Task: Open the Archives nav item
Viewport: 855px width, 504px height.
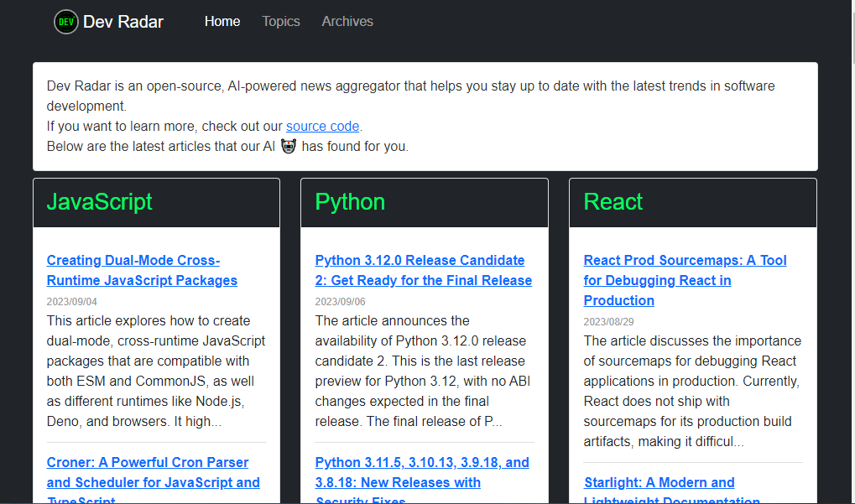Action: [x=347, y=22]
